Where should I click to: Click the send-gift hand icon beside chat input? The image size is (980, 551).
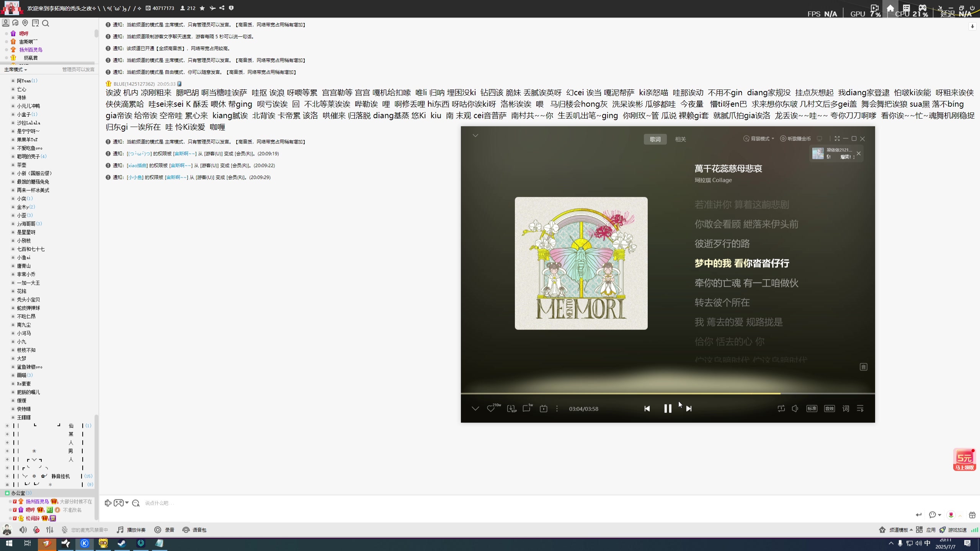click(x=108, y=503)
